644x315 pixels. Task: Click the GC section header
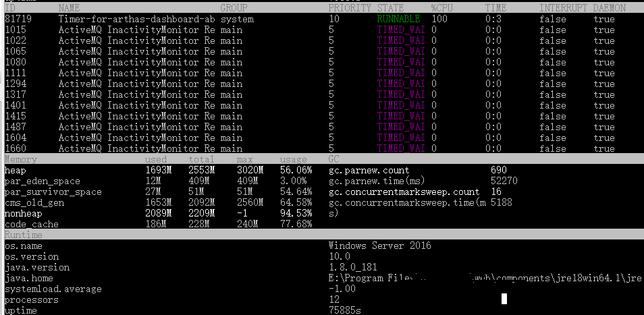coord(334,159)
